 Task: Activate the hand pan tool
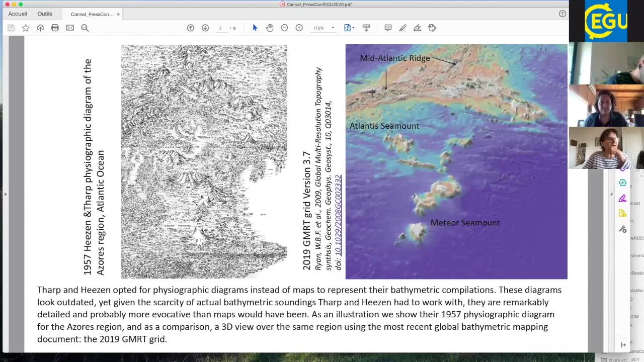point(270,28)
